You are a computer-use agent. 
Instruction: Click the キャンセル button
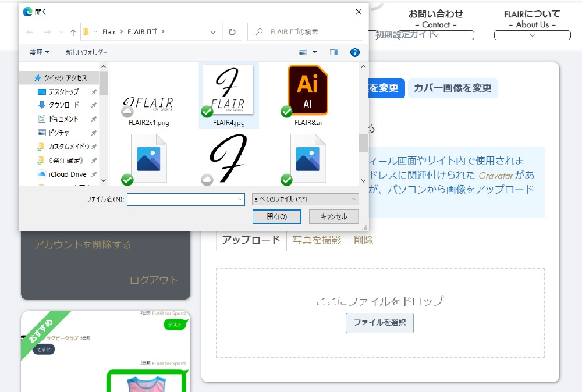(x=333, y=216)
